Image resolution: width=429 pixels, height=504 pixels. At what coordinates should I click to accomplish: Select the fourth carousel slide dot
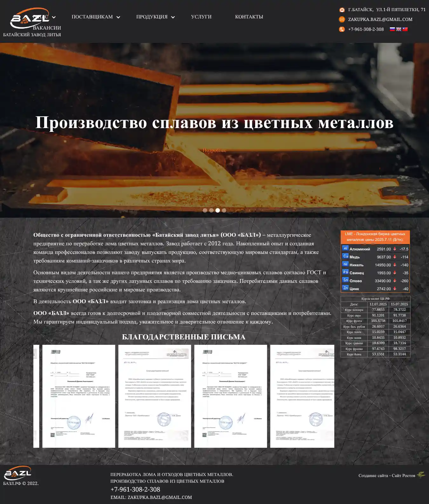click(x=224, y=210)
